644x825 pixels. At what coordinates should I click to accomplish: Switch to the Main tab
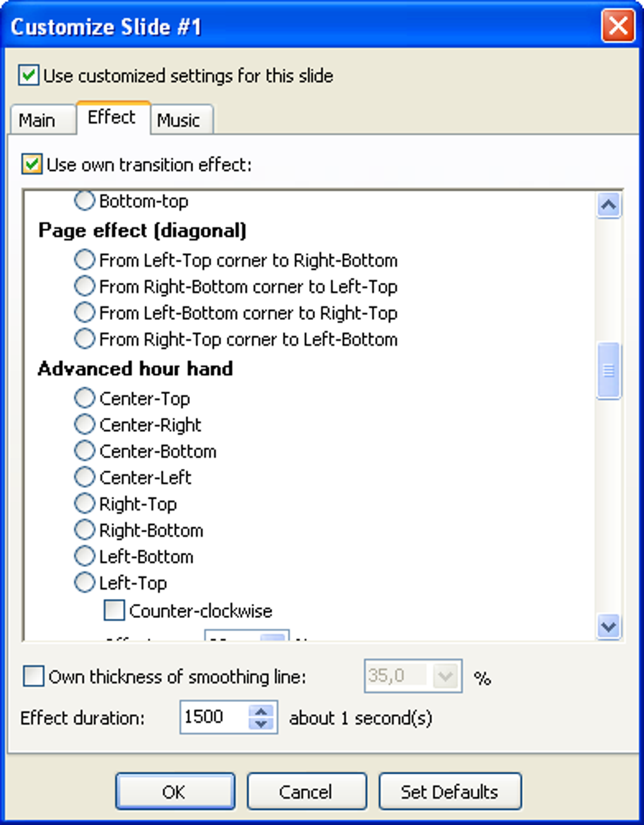pos(37,120)
